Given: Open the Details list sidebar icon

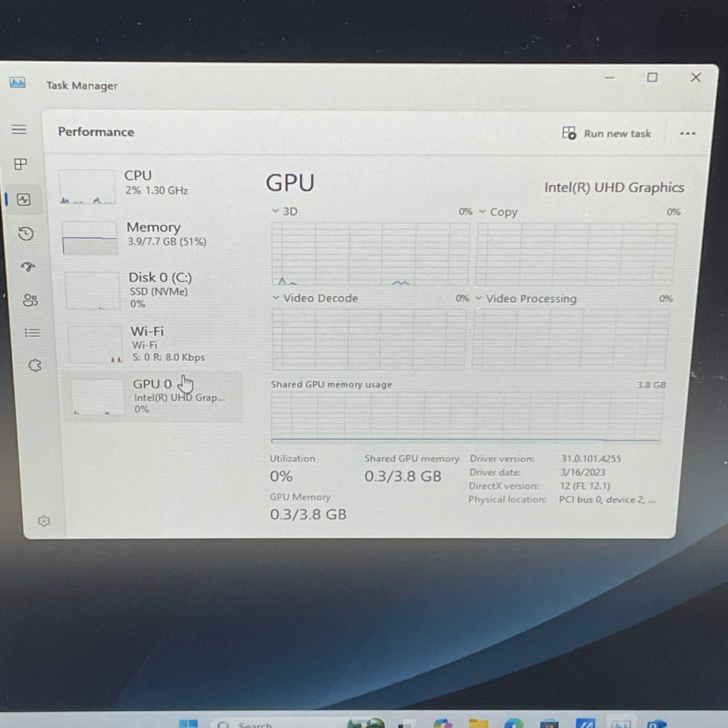Looking at the screenshot, I should [x=32, y=333].
